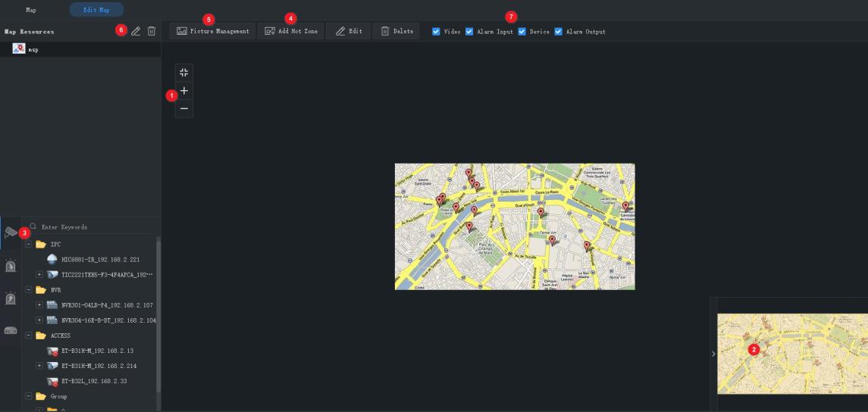Select the NVR304-16E-B-DT recorder icon
The width and height of the screenshot is (868, 412).
point(52,320)
